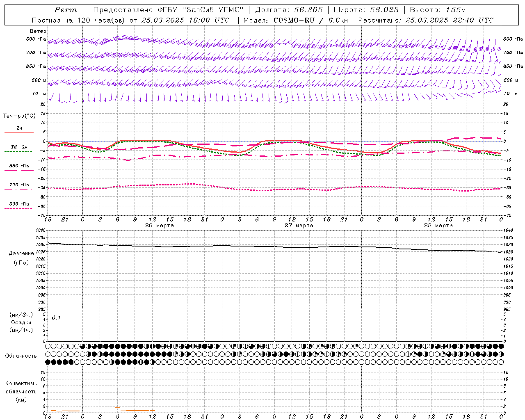The image size is (525, 420).
Task: Click the "(гПа)" unit under Давление
Action: (x=21, y=262)
